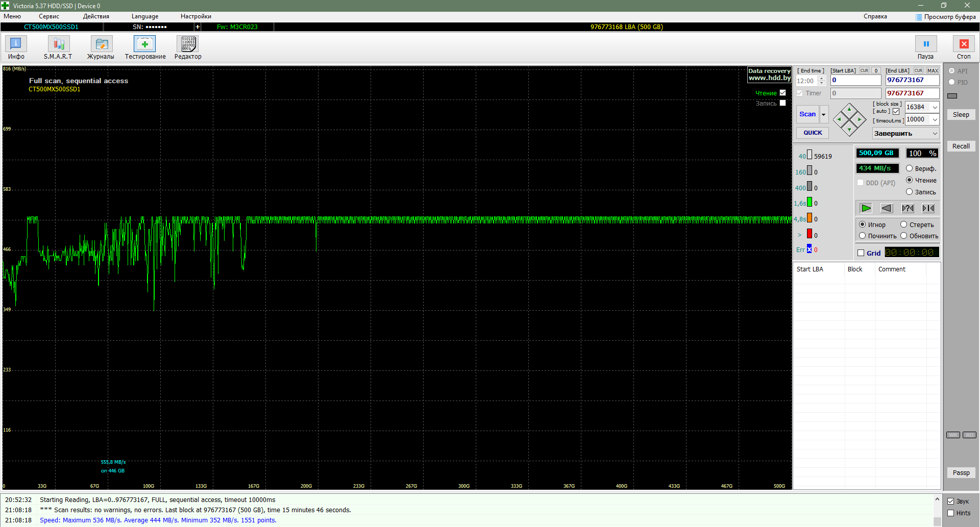Click the Passp button

coord(961,473)
